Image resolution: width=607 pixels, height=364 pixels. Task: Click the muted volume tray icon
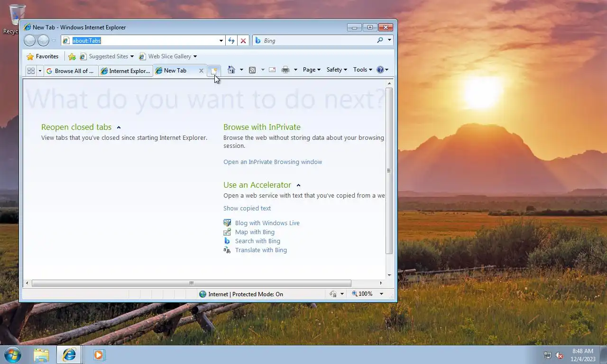(559, 355)
